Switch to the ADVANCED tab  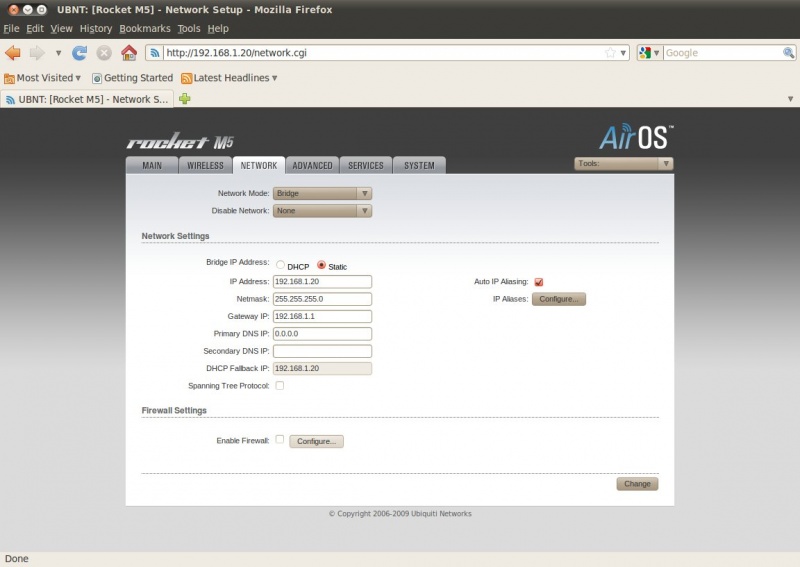coord(312,165)
